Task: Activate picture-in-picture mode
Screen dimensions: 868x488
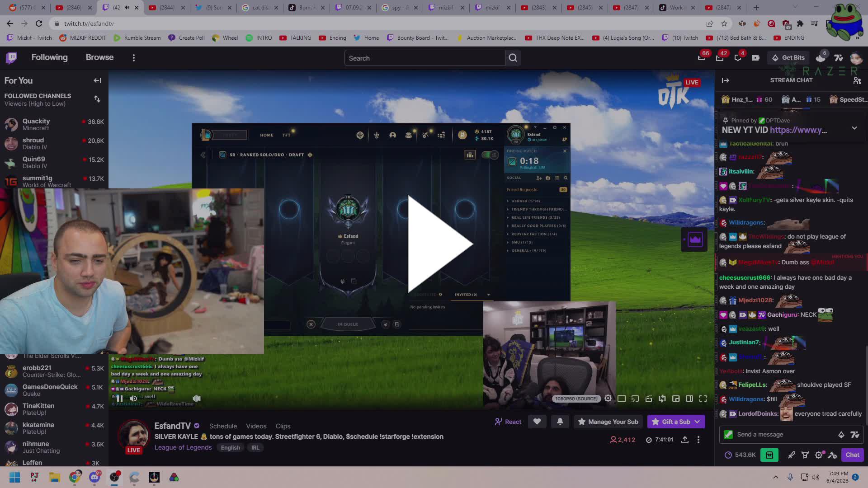Action: click(x=676, y=399)
